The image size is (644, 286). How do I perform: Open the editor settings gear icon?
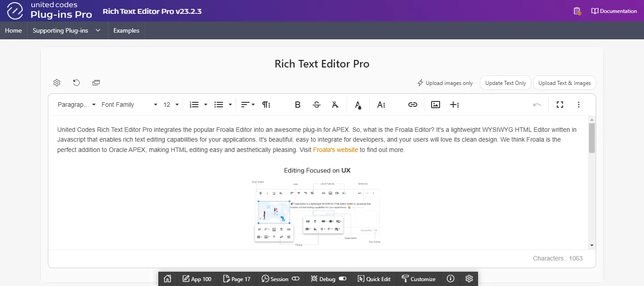pyautogui.click(x=57, y=83)
